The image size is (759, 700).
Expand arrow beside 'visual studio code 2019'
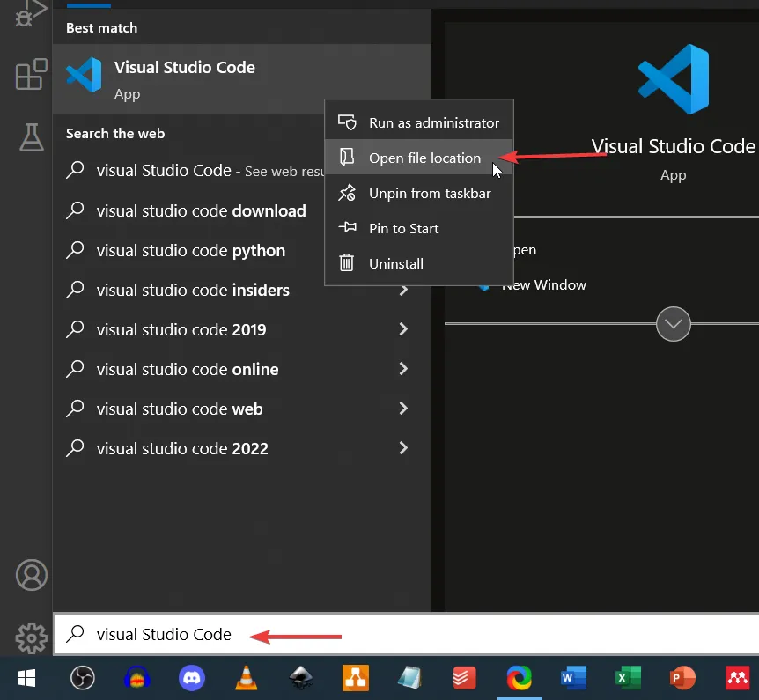403,329
